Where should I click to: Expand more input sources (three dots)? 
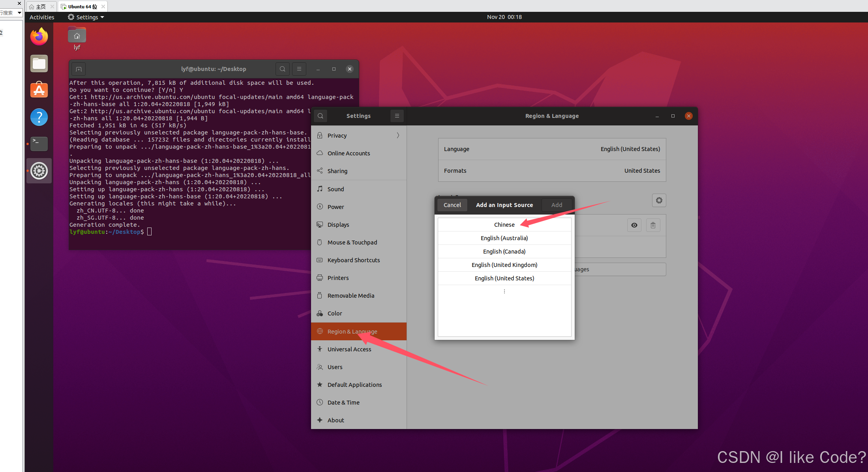[x=504, y=291]
